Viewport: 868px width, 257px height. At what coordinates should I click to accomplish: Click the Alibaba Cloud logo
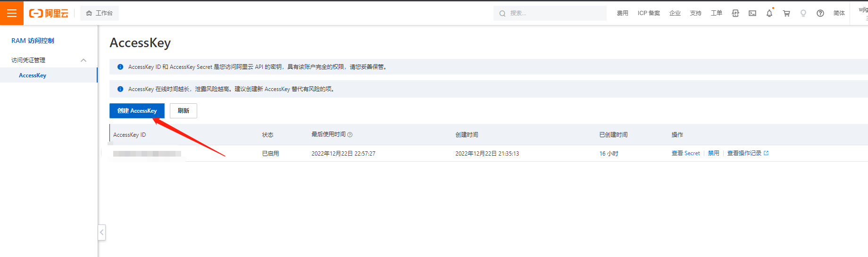pyautogui.click(x=49, y=13)
